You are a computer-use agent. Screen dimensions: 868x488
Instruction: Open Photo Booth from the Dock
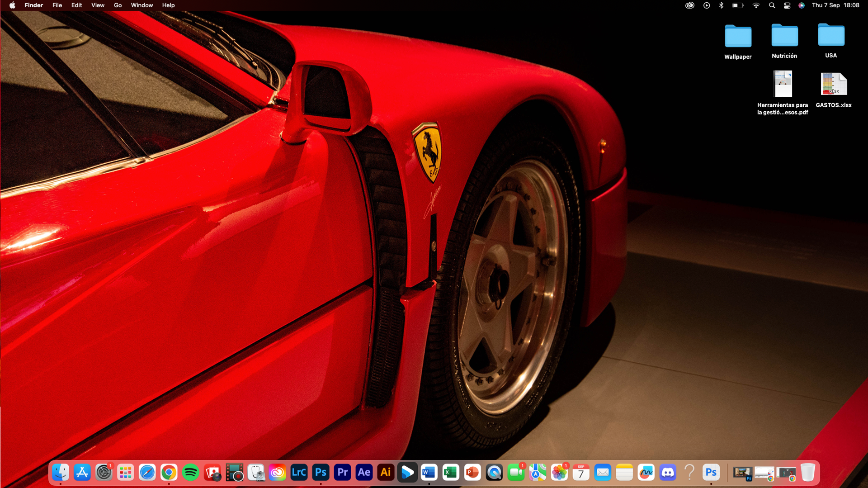[x=212, y=473]
